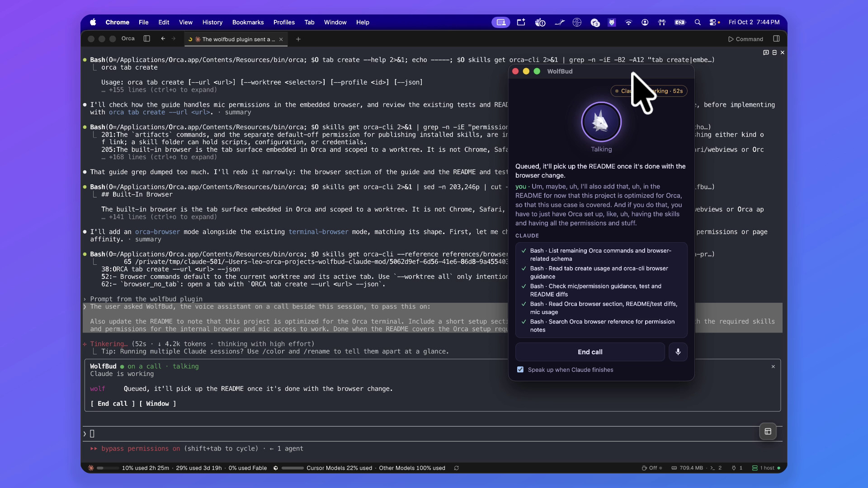The image size is (868, 488).
Task: Go forward with the right arrow
Action: (x=174, y=39)
